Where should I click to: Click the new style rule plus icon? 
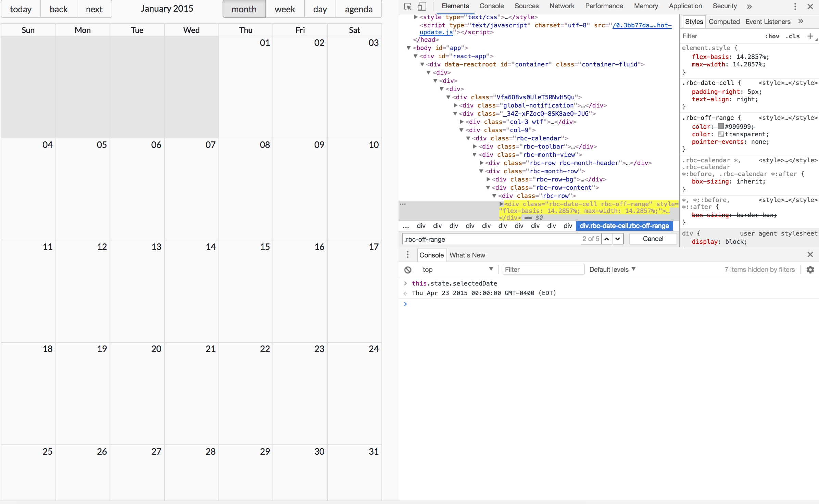[810, 36]
